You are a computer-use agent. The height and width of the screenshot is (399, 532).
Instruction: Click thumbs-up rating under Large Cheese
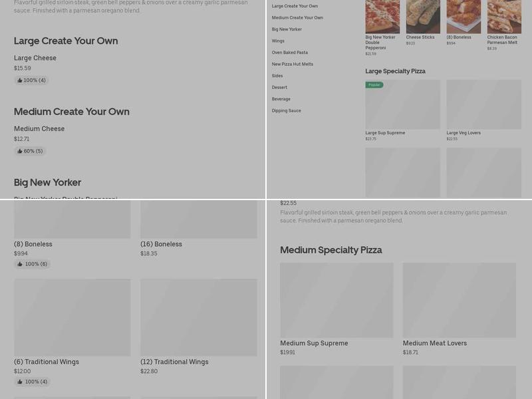(30, 80)
